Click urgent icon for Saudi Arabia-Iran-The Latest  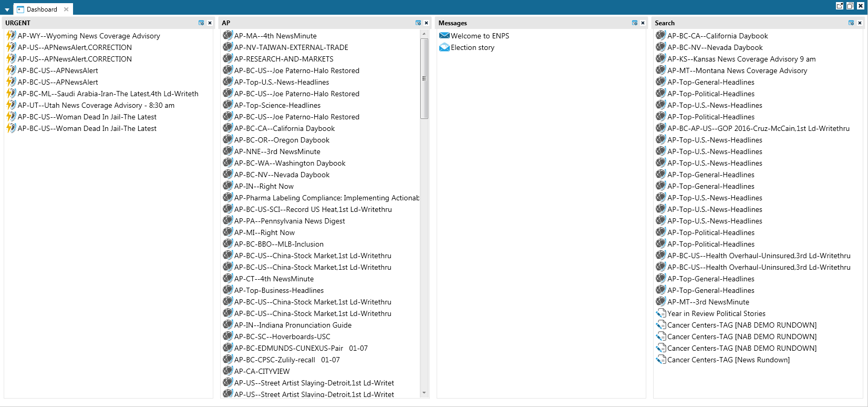click(x=11, y=94)
